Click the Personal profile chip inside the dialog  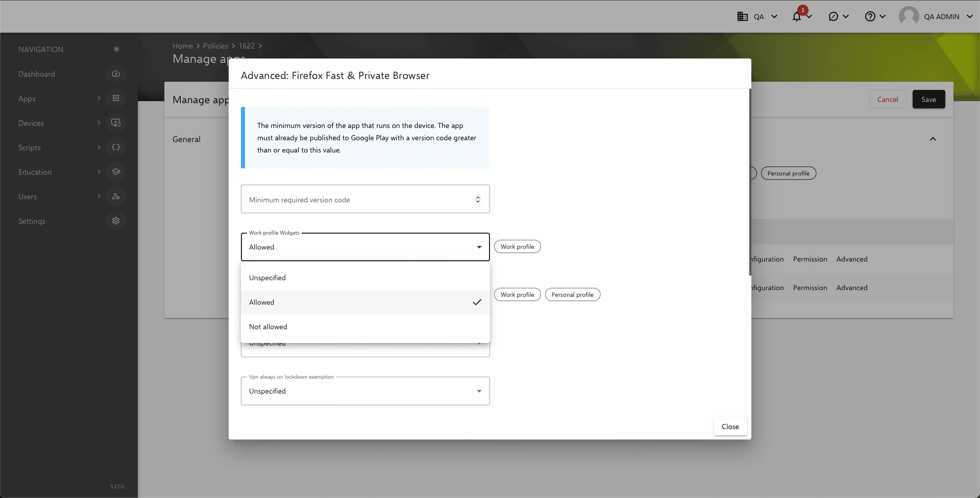click(572, 295)
